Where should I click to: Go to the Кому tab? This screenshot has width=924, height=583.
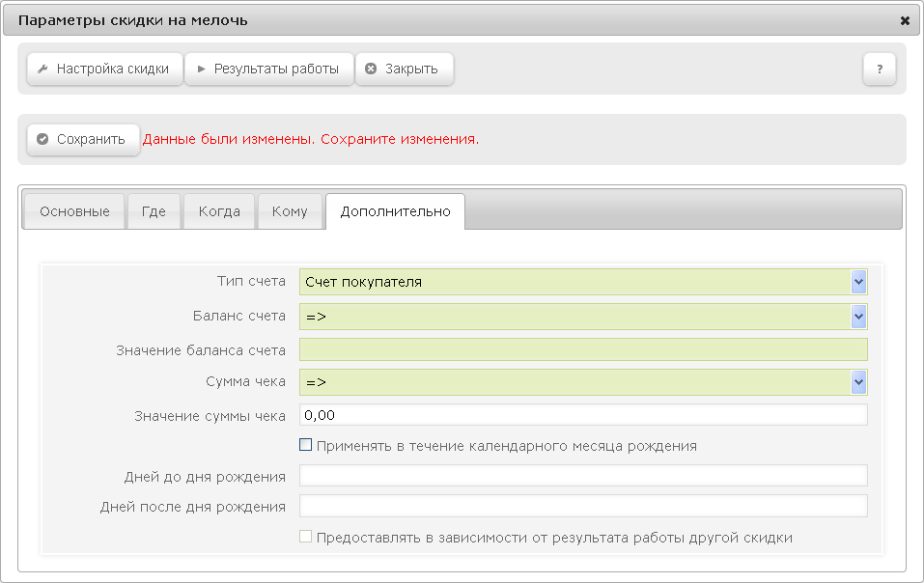[x=290, y=211]
